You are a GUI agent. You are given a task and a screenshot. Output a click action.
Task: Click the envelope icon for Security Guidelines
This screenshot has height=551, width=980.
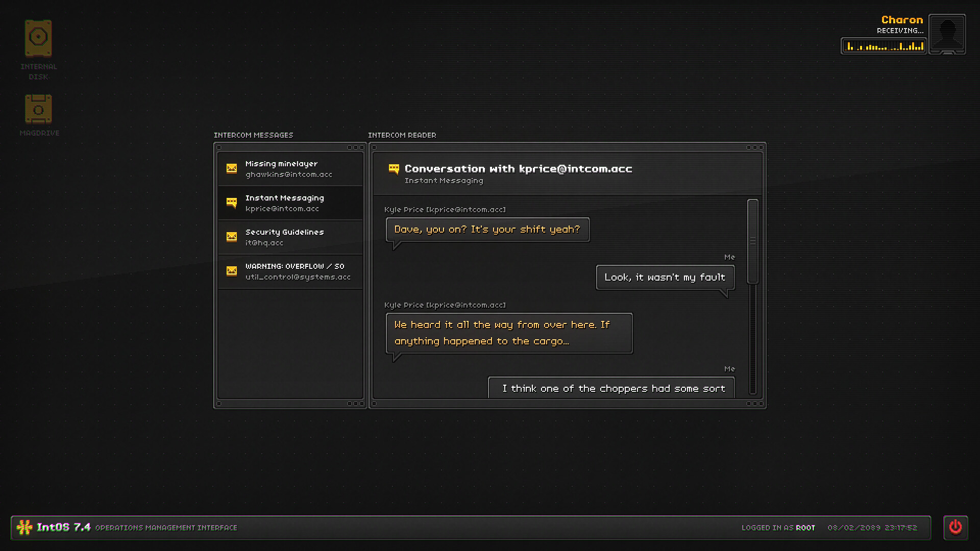click(232, 237)
